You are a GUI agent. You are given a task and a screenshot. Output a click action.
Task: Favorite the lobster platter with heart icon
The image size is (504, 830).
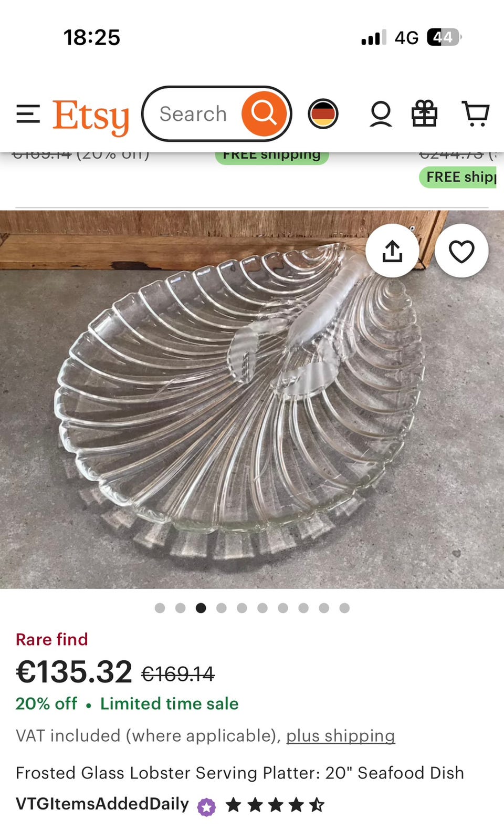(x=461, y=251)
